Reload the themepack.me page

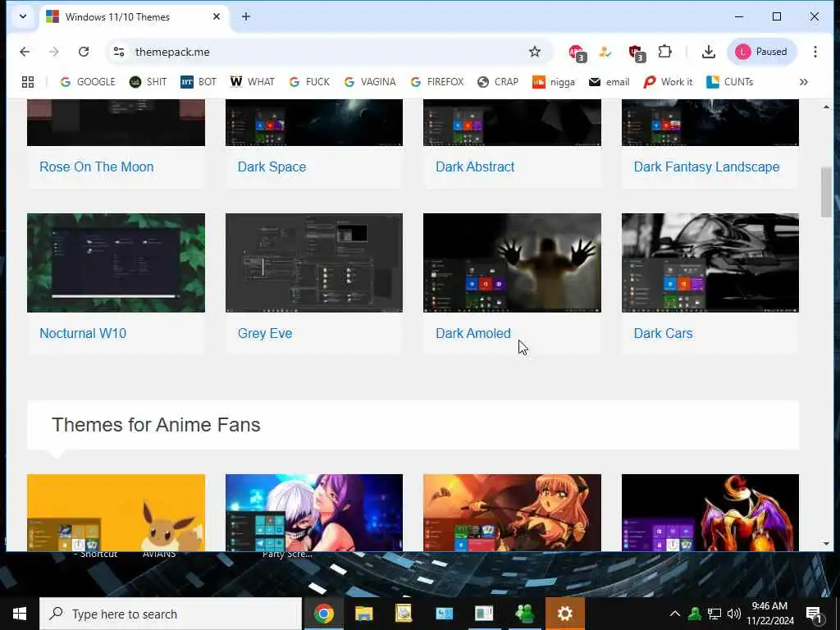pos(84,52)
